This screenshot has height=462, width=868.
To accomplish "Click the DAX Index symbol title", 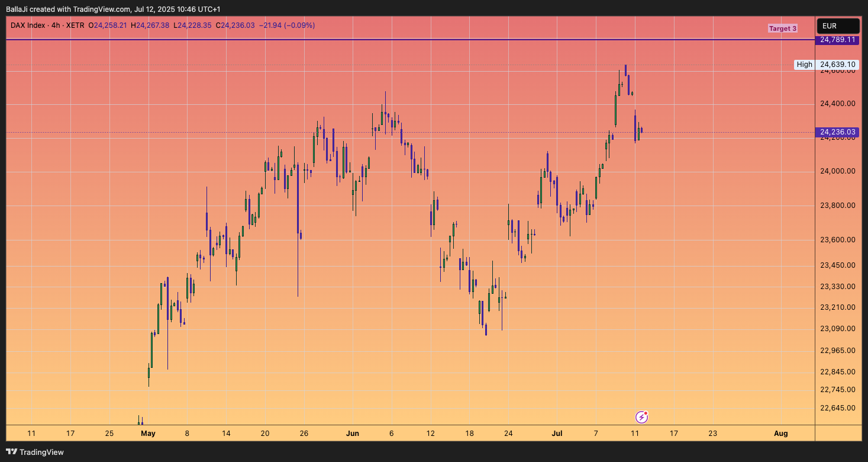I will pos(29,25).
